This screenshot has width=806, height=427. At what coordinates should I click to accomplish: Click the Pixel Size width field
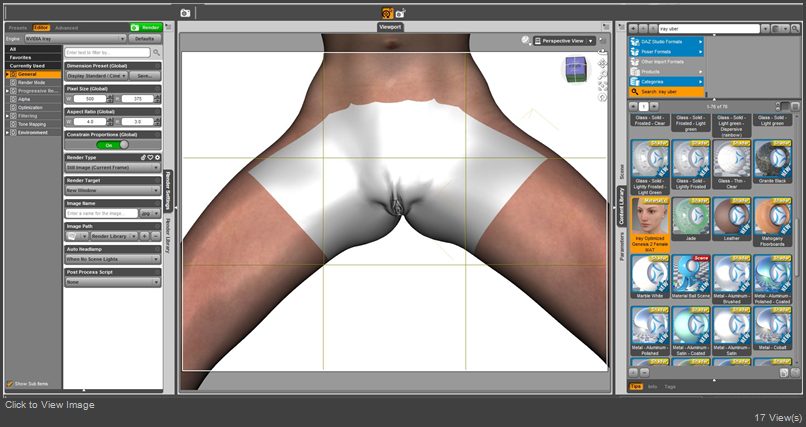[x=90, y=99]
